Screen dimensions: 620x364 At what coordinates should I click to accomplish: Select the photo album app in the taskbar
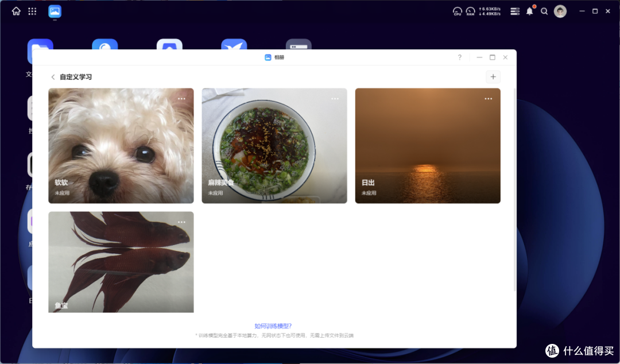55,11
